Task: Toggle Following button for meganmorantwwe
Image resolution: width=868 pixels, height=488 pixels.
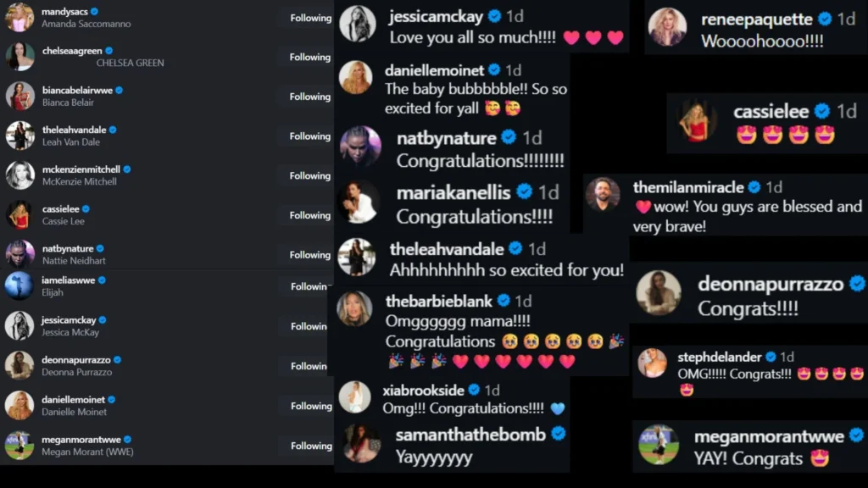Action: tap(310, 446)
